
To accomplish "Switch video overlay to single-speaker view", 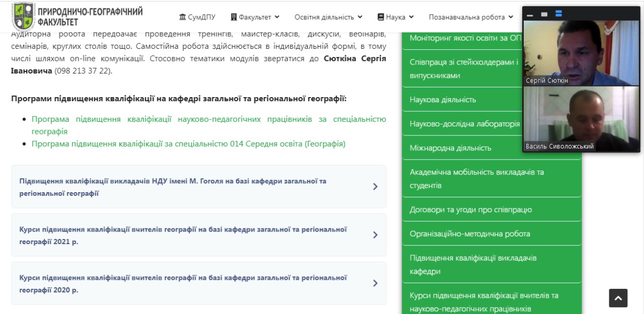I will 544,15.
